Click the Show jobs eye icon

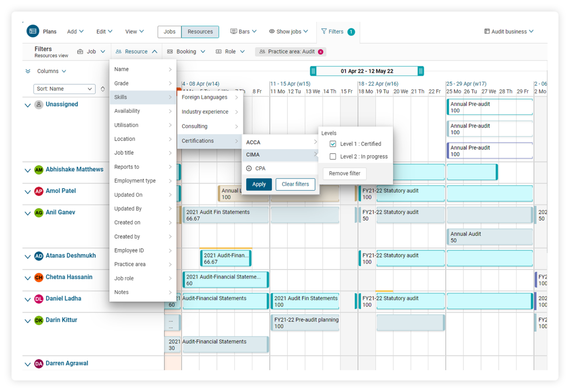[272, 31]
